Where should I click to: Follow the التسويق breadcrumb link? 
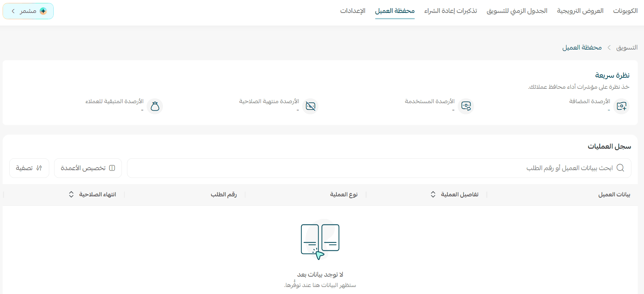627,47
